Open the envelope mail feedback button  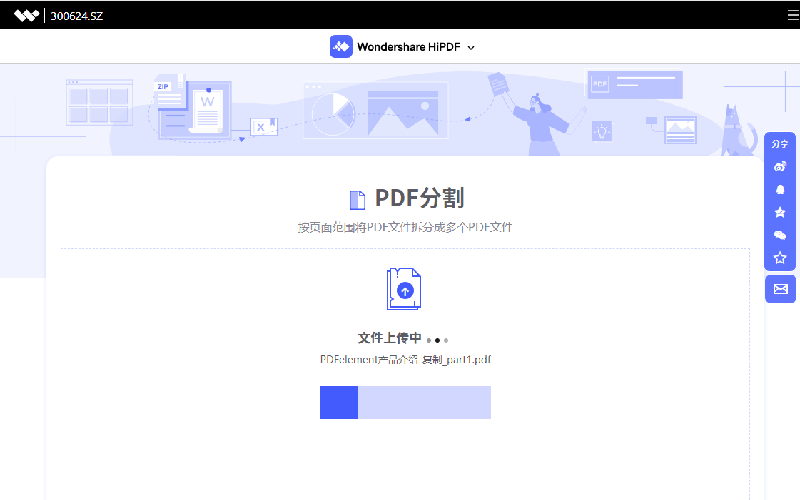(780, 289)
